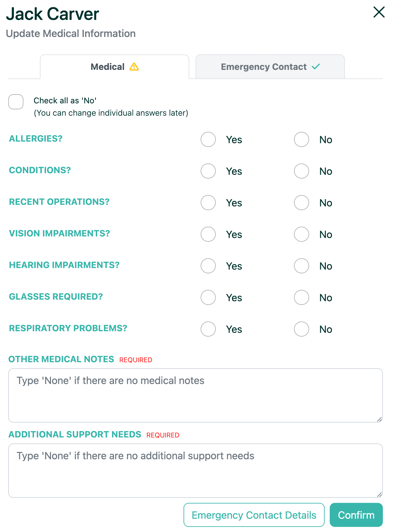
Task: Click the Additional Support Needs text area
Action: pyautogui.click(x=195, y=470)
